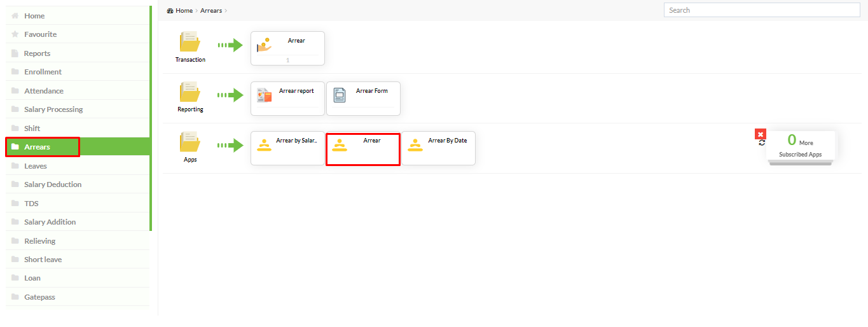Open the Arrear by Salar.. app
Viewport: 868px width, 327px height.
[x=287, y=148]
